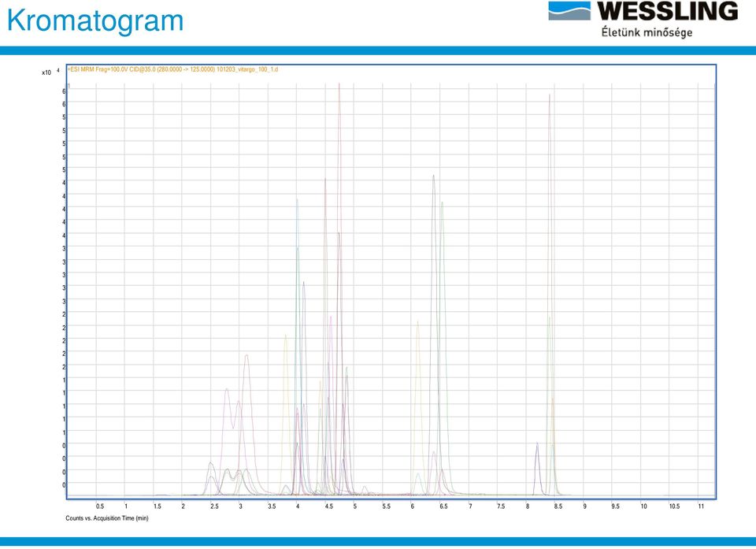Screen dimensions: 756x549
Task: Select the 8.5 time axis tick label
Action: pyautogui.click(x=558, y=506)
